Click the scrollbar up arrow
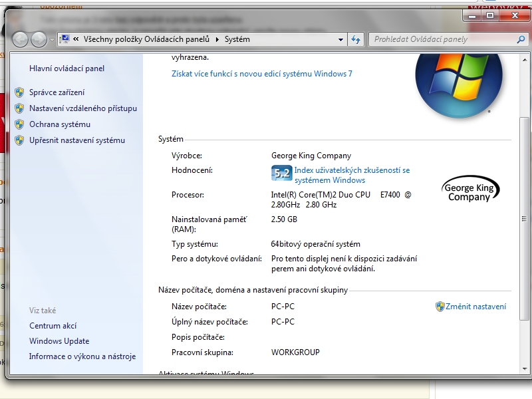Viewport: 532px width, 399px height. click(x=525, y=60)
